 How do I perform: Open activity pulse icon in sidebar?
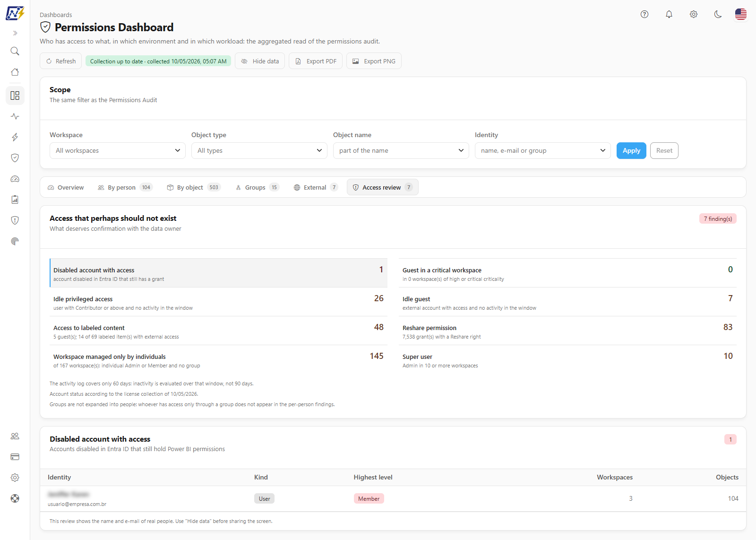(15, 116)
